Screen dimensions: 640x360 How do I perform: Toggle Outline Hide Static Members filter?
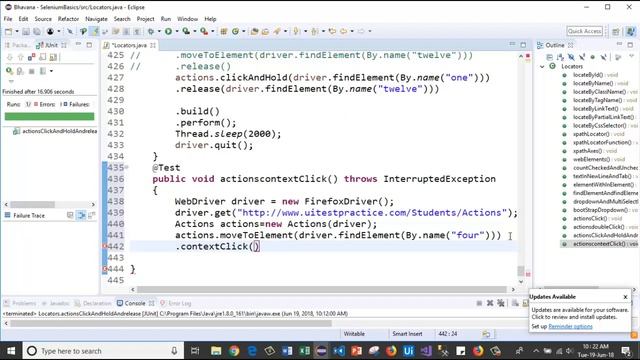[582, 57]
